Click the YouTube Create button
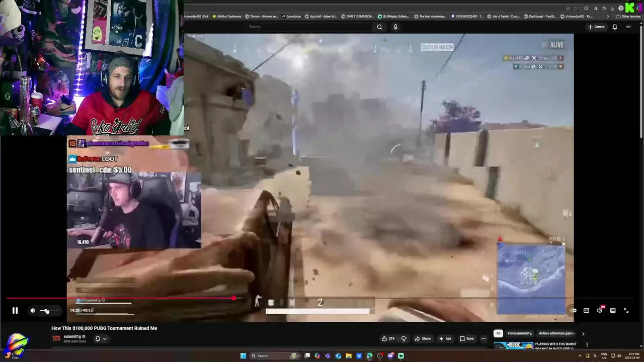The width and height of the screenshot is (644, 362). [596, 27]
